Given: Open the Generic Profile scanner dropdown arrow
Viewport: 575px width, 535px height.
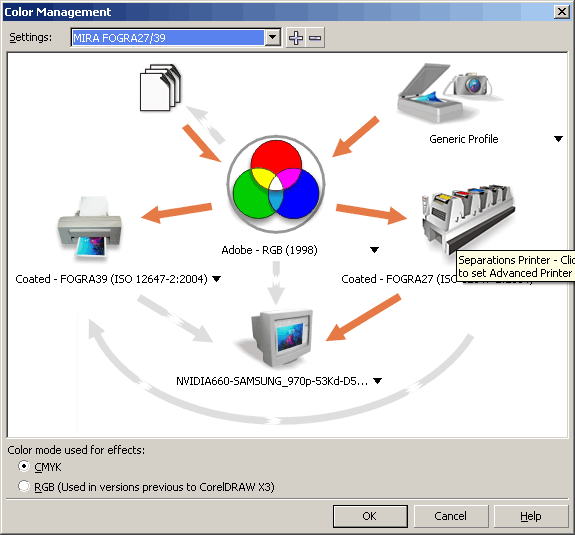Looking at the screenshot, I should [558, 139].
